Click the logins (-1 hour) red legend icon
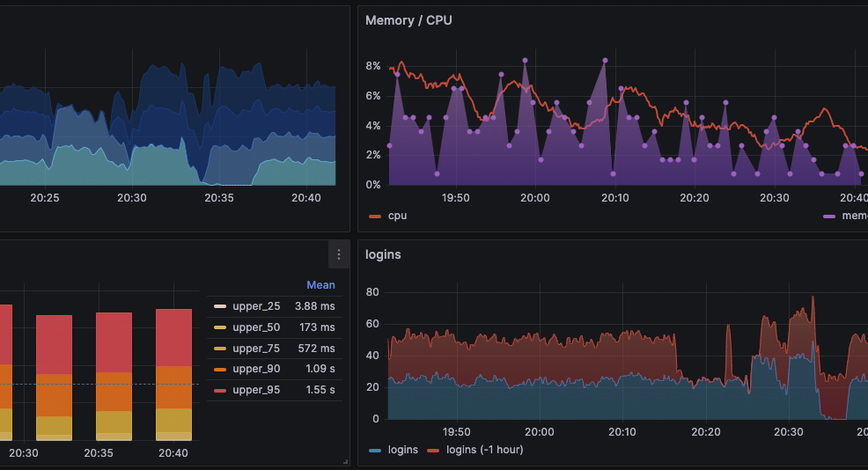The image size is (868, 470). [432, 450]
